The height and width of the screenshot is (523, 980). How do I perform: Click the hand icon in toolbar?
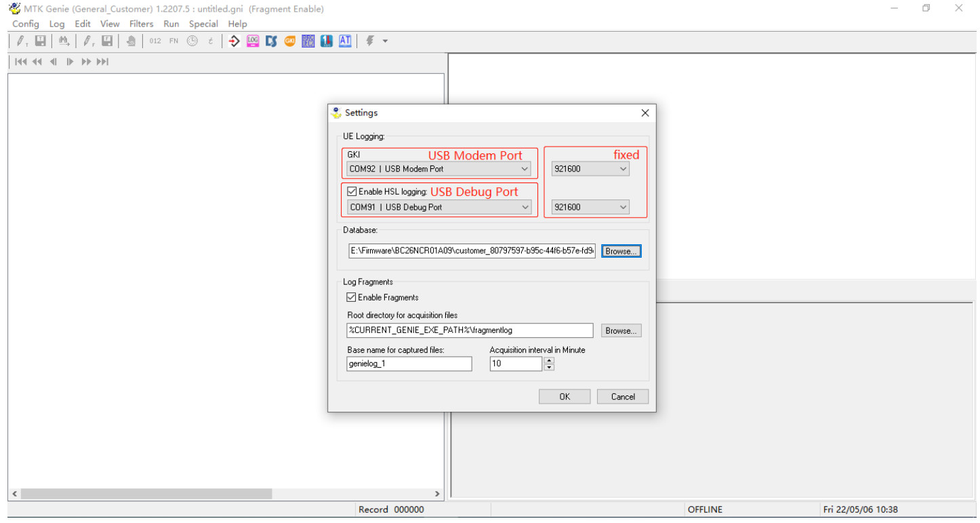click(x=131, y=41)
